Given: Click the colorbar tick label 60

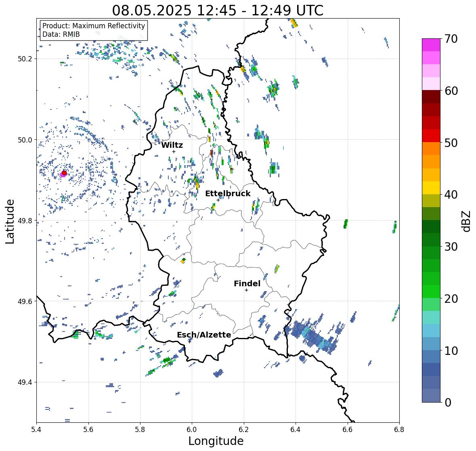Looking at the screenshot, I should 451,91.
